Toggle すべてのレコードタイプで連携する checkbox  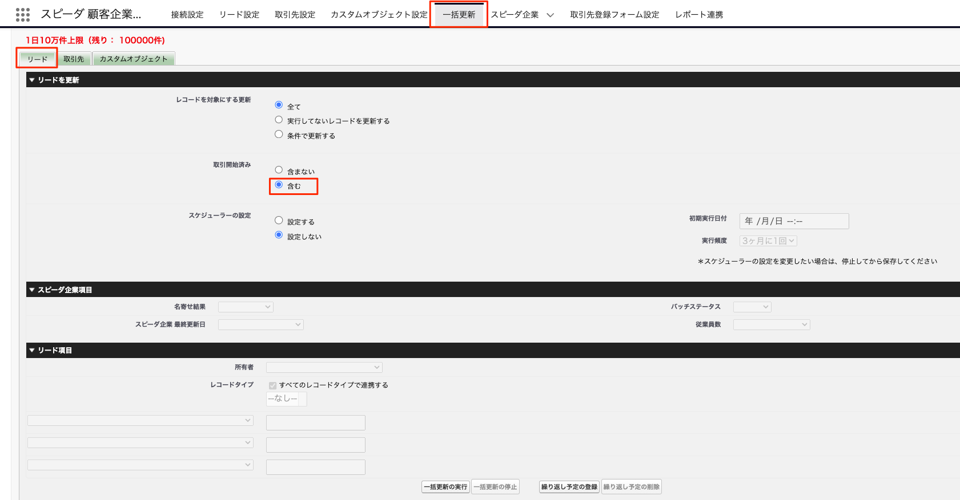(x=272, y=386)
